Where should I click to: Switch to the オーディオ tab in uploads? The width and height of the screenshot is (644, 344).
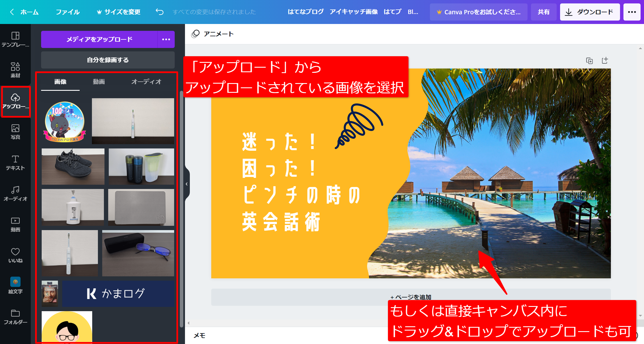tap(146, 82)
